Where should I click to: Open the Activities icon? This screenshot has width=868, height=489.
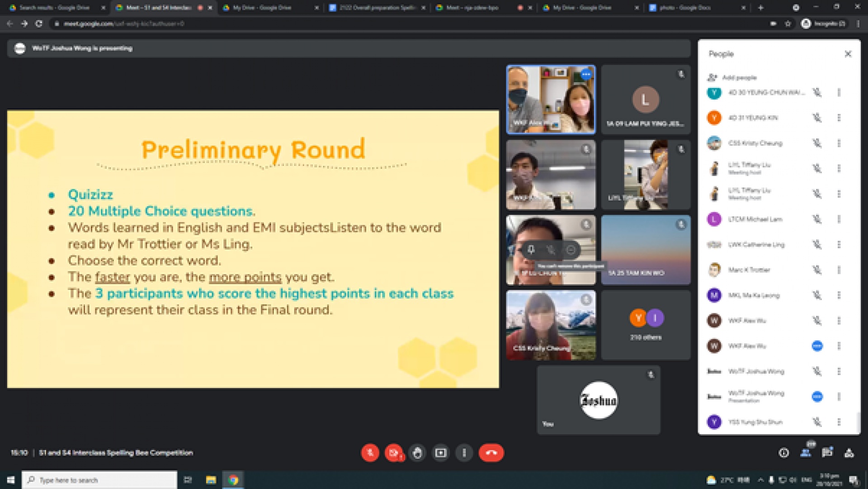tap(849, 453)
